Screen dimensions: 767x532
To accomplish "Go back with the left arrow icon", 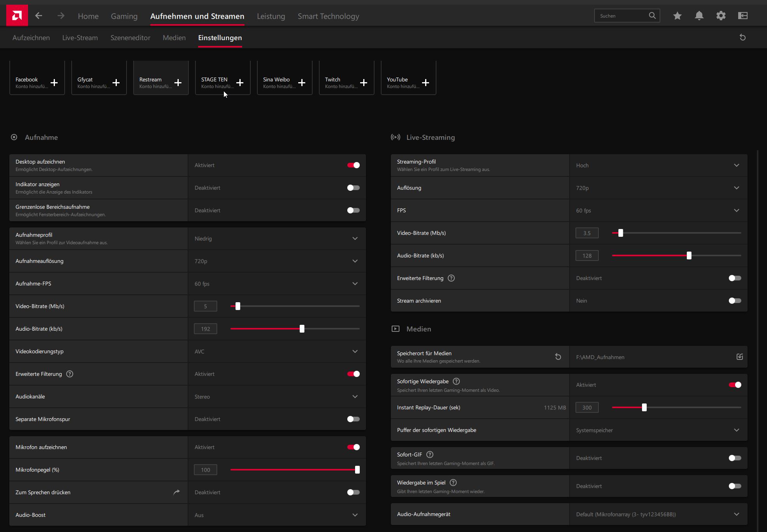I will [39, 16].
